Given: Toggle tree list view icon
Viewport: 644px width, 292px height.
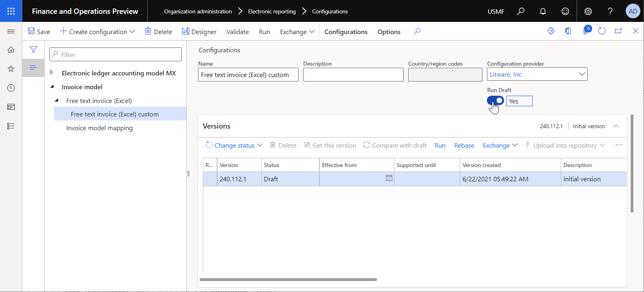Looking at the screenshot, I should coord(33,67).
